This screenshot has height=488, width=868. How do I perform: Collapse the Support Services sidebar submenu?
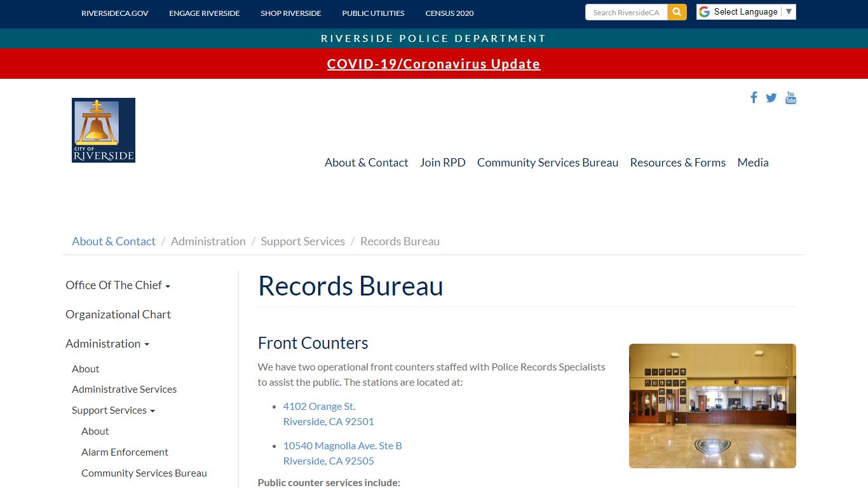[x=113, y=410]
